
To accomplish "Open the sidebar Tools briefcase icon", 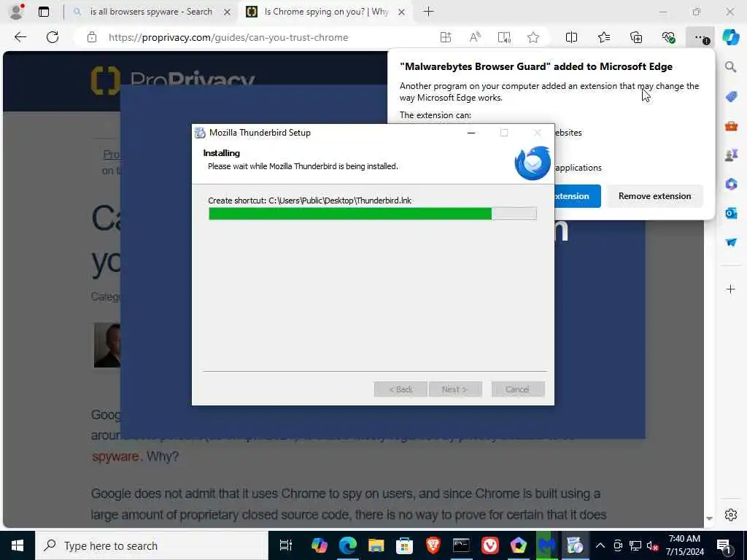I will point(731,126).
